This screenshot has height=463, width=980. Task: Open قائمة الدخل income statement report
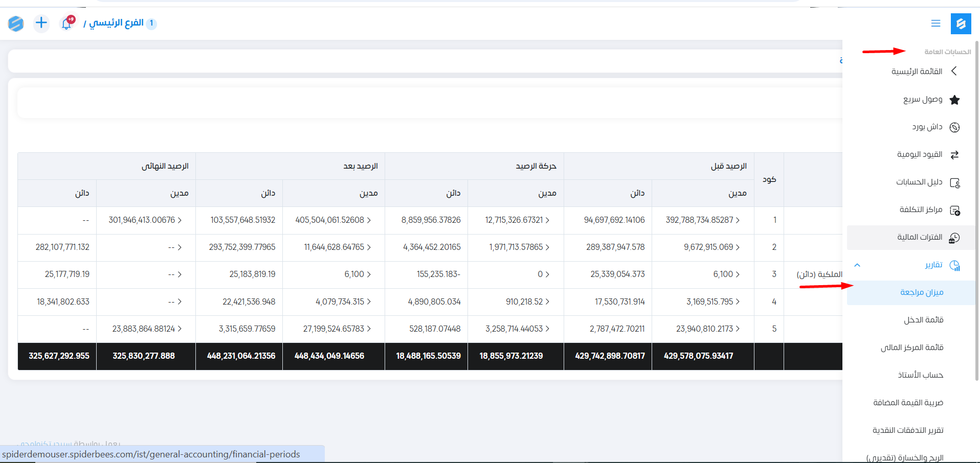[x=923, y=320]
